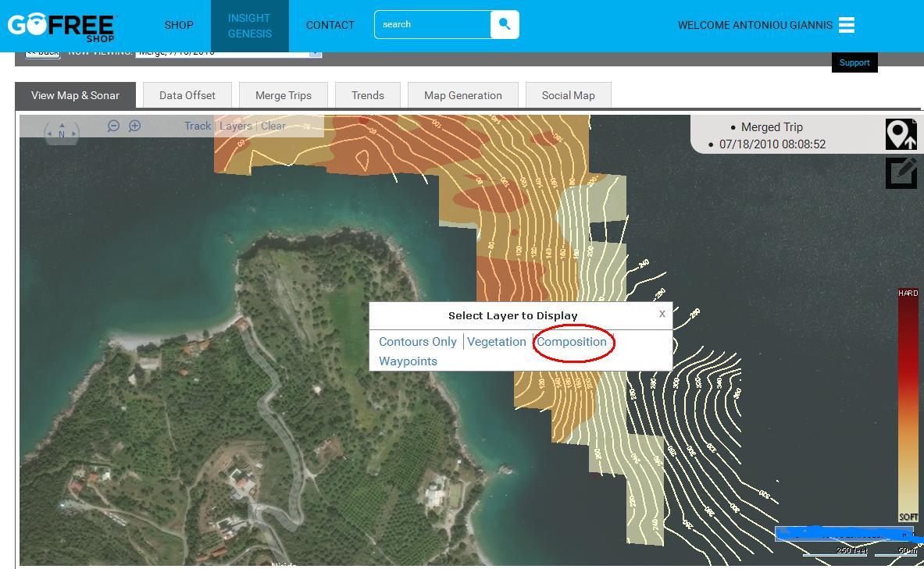Click the WELCOME ANTONIOU GIANNIS text
Image resolution: width=924 pixels, height=569 pixels.
click(755, 25)
